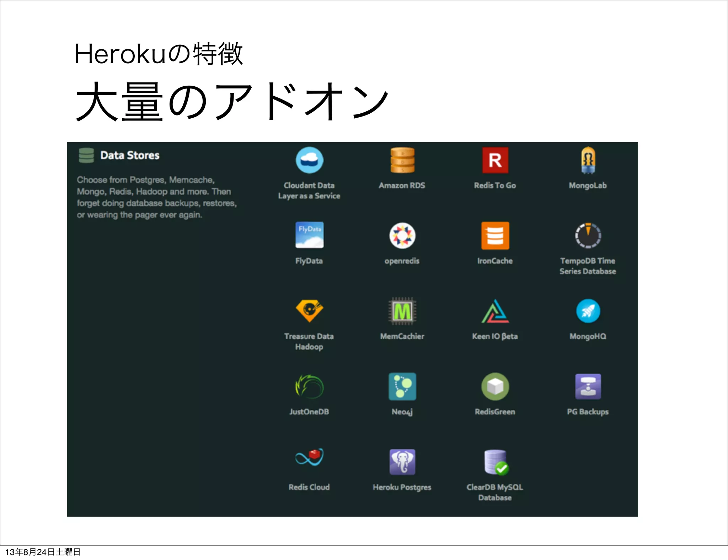Click the JustOneDB green swirl icon
Screen dimensions: 728x560
click(309, 387)
